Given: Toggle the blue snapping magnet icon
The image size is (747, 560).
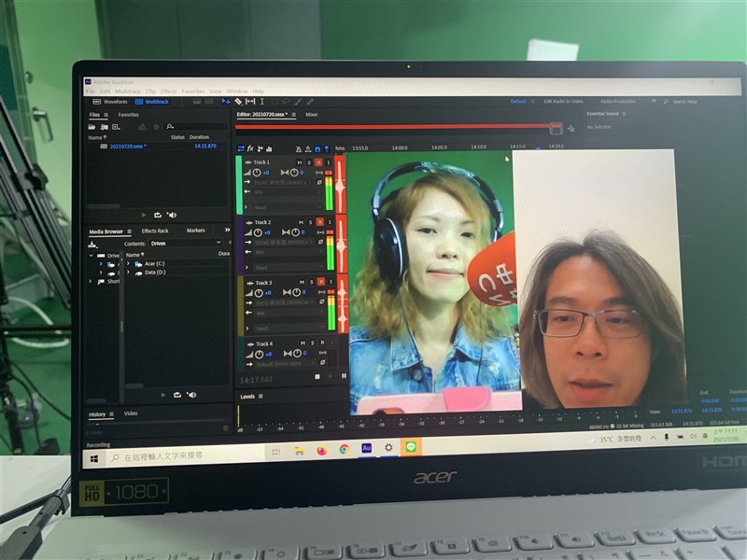Looking at the screenshot, I should (x=317, y=149).
